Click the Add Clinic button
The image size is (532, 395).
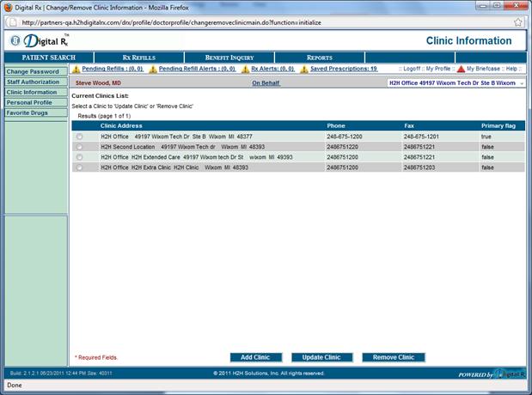coord(255,357)
